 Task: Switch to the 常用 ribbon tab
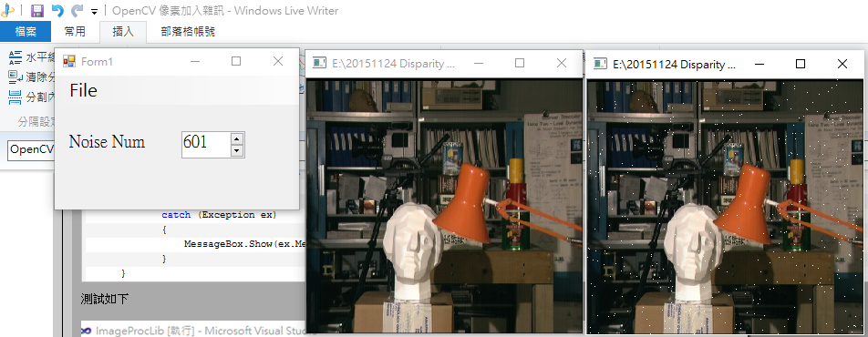coord(75,32)
